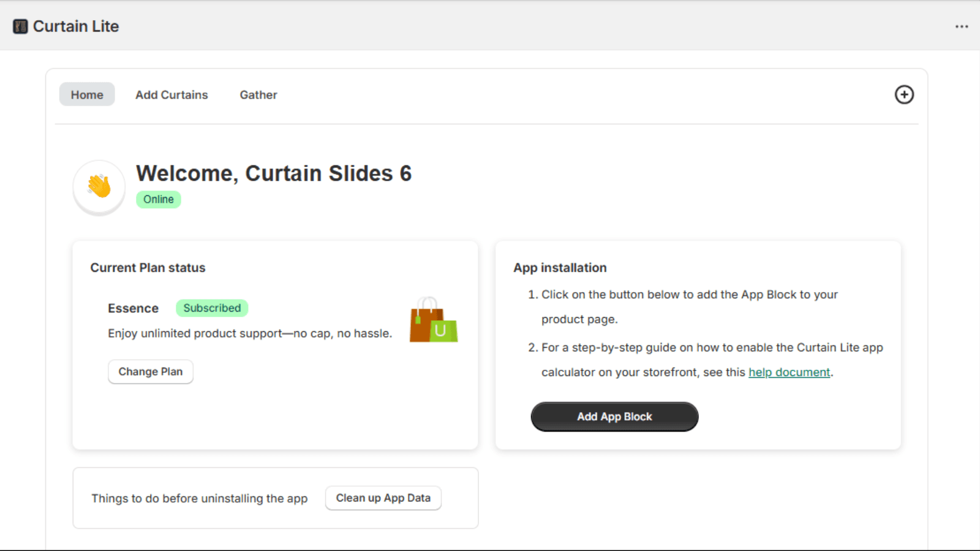Click the shopping bags illustration
Screen dimensions: 980x551
432,321
